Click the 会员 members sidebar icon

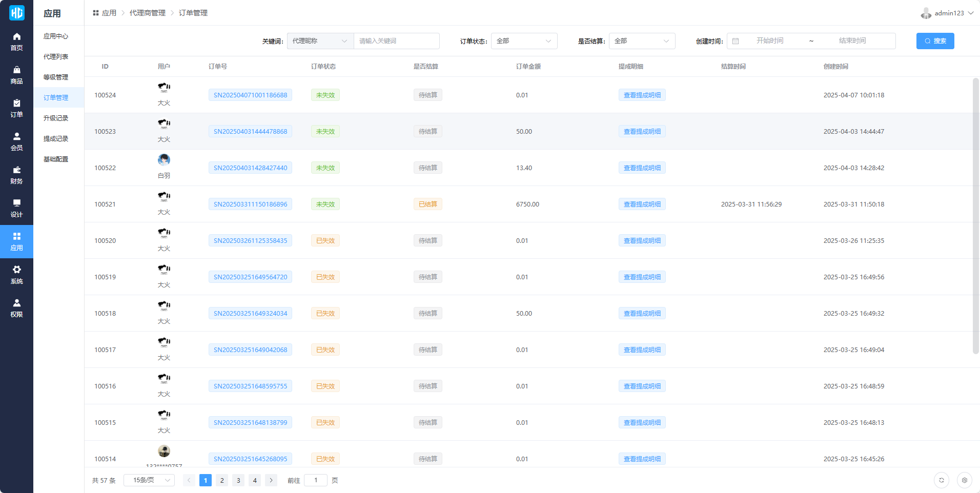(16, 141)
